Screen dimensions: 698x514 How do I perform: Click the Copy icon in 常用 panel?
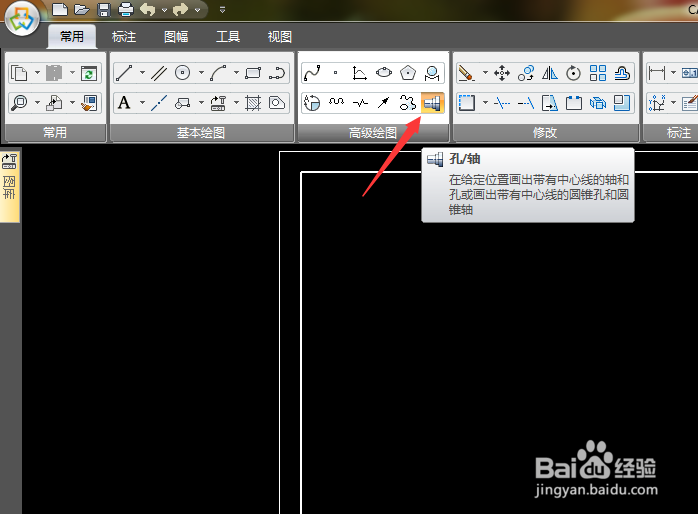(19, 73)
